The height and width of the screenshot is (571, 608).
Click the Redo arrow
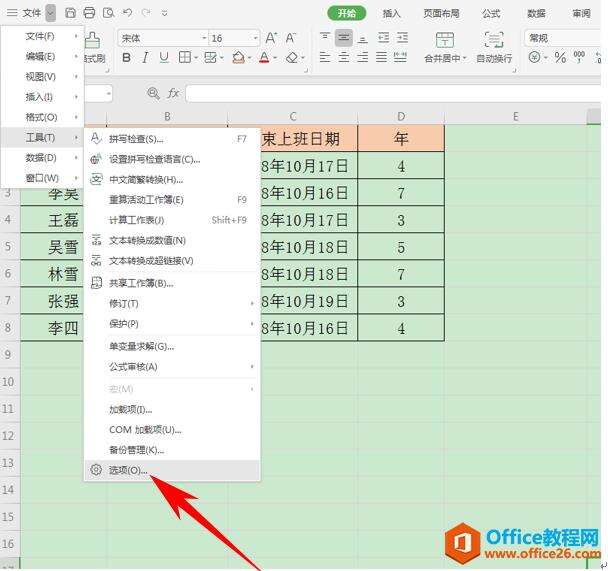pyautogui.click(x=146, y=13)
